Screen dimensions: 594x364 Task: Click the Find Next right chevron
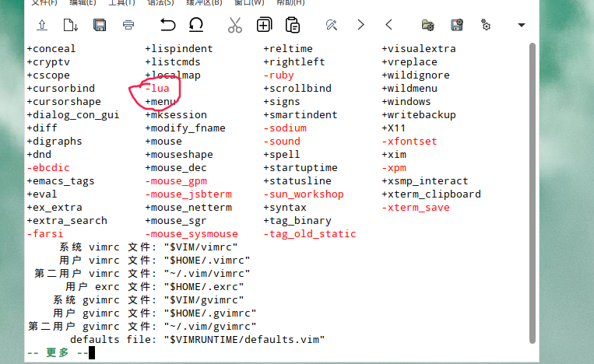(360, 25)
